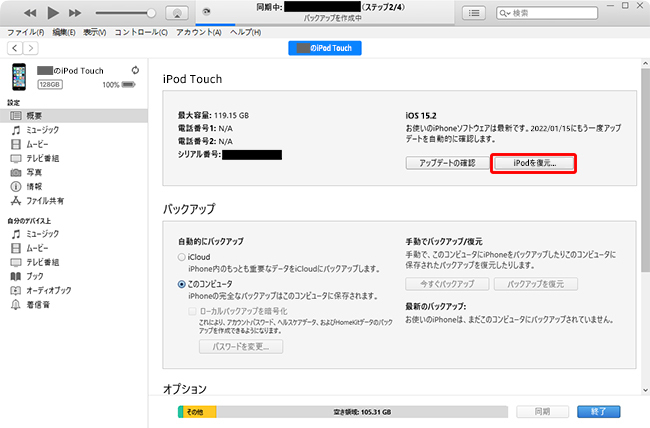
Task: Click the シリアル番号 label
Action: coord(199,155)
